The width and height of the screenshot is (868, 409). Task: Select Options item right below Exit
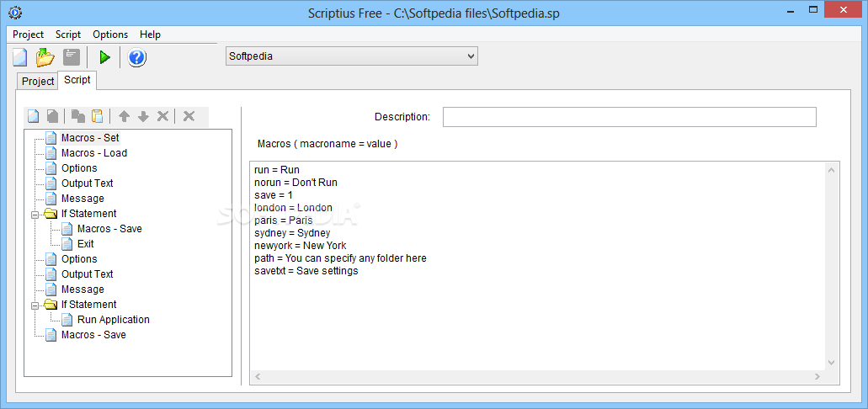[79, 259]
